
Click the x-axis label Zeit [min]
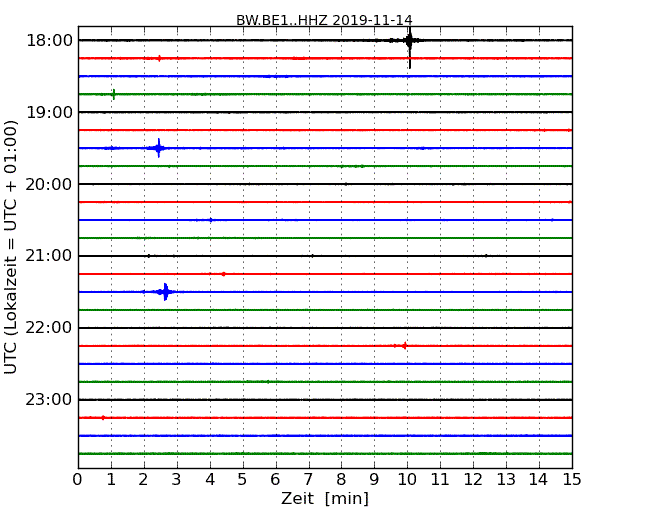pos(325,498)
